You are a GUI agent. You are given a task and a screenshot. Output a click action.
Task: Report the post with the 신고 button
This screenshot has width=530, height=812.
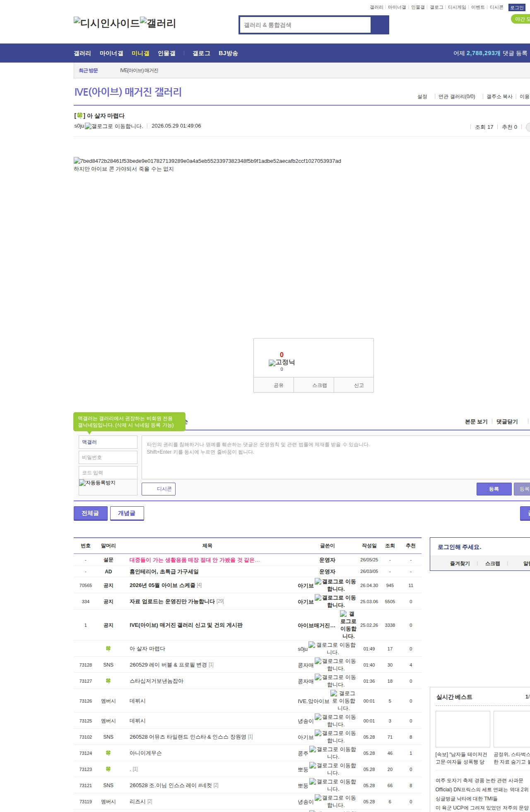[x=354, y=385]
